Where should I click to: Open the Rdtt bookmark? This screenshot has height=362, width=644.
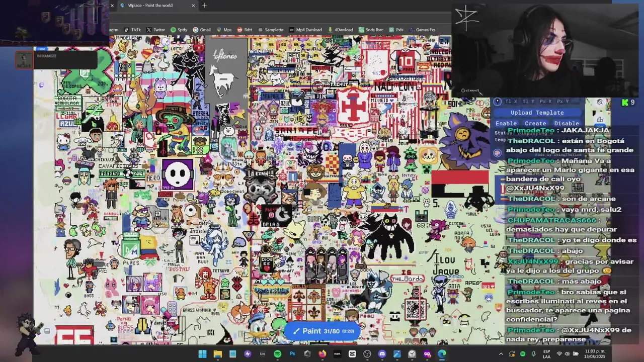tap(245, 30)
